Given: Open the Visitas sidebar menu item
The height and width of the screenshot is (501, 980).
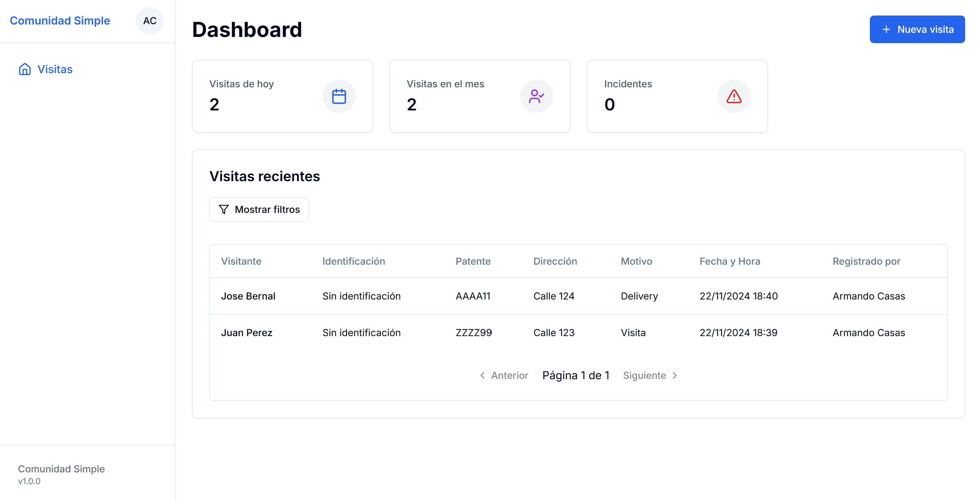Looking at the screenshot, I should click(55, 69).
